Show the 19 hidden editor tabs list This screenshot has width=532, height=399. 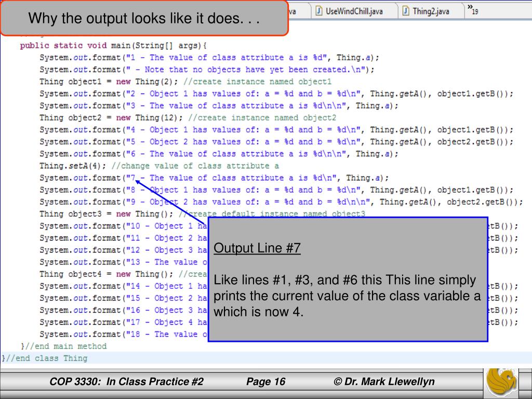(x=473, y=9)
